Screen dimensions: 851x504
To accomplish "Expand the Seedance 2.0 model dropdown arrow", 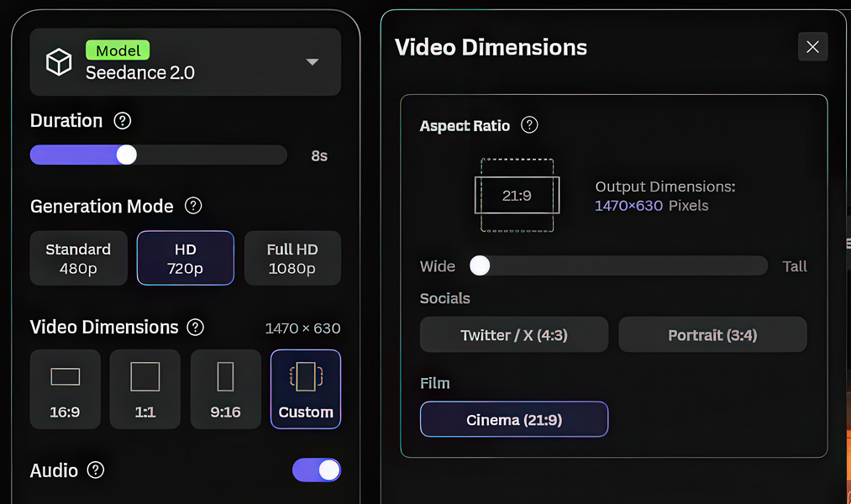I will click(x=312, y=62).
